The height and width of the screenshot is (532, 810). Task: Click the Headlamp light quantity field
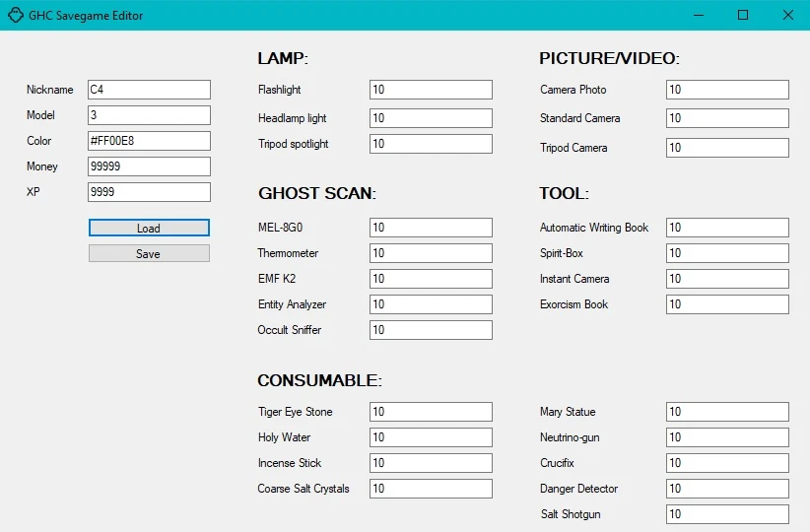(431, 118)
